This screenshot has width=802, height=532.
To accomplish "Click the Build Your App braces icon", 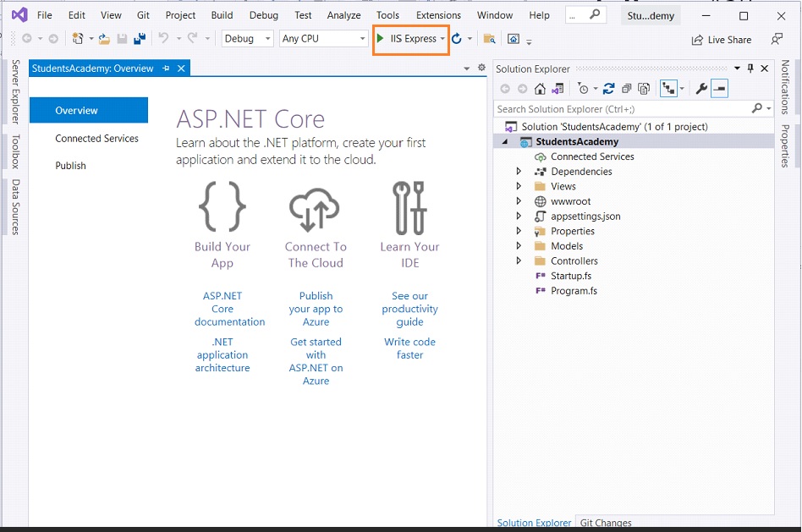I will 222,206.
